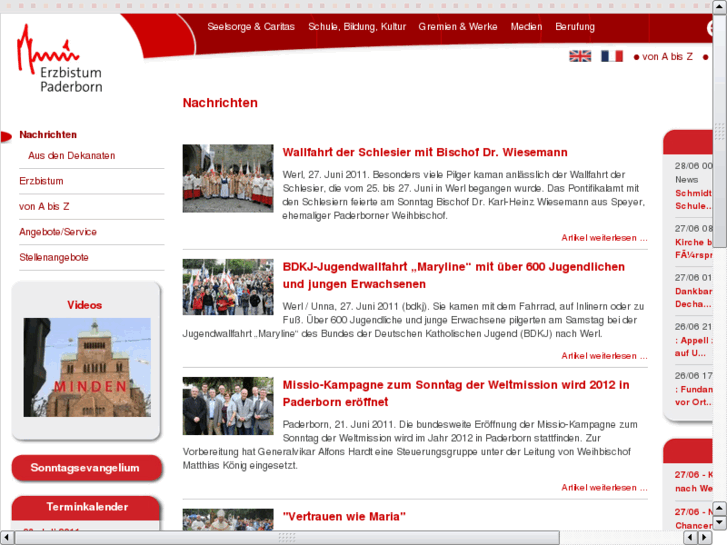Click the vertical scrollbar thumb
727x545 pixels.
(x=720, y=131)
